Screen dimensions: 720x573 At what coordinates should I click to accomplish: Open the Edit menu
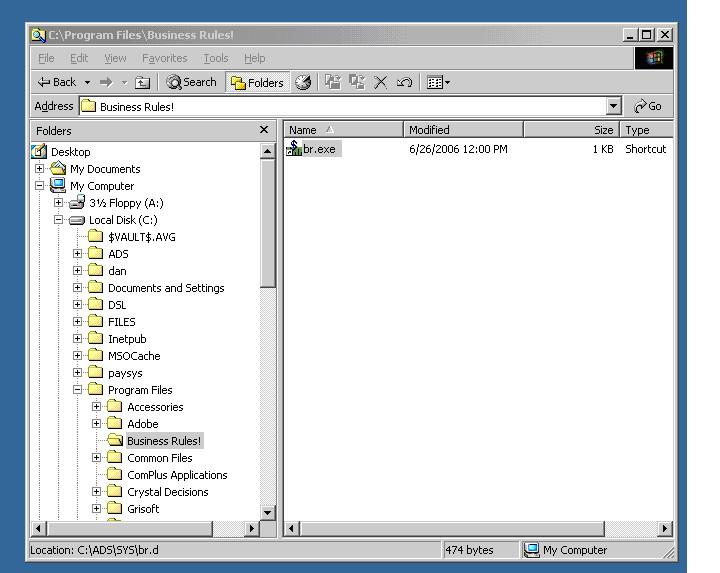(79, 58)
